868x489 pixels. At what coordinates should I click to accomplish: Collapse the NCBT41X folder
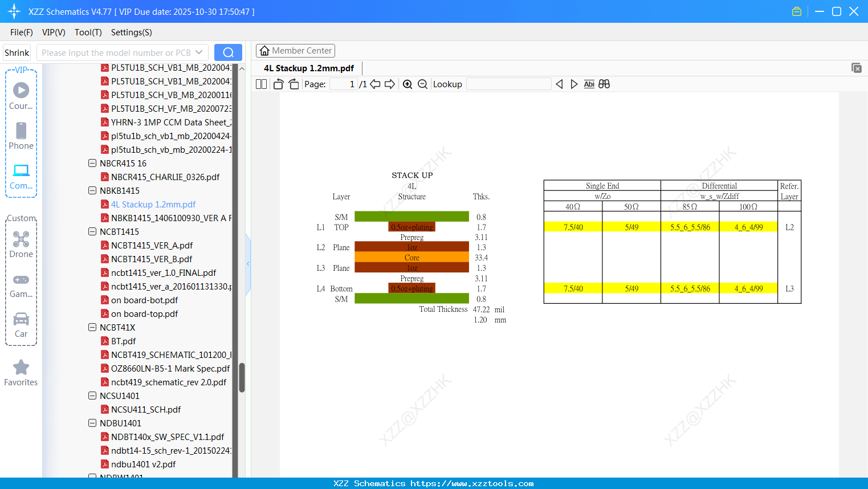pos(92,327)
